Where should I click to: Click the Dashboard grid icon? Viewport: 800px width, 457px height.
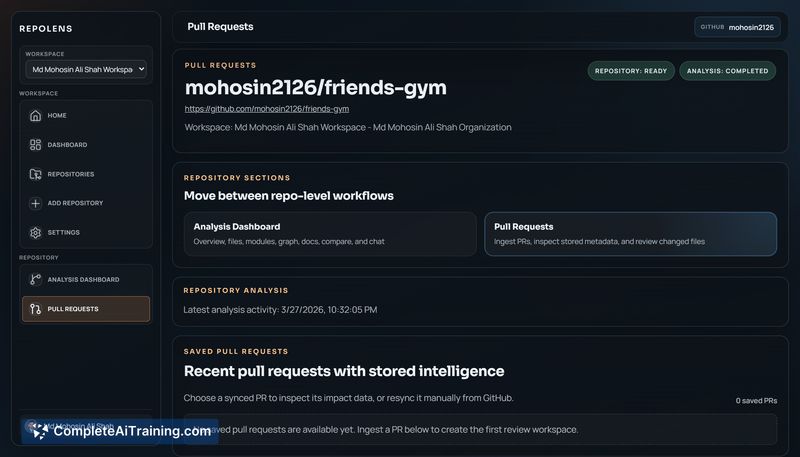36,145
